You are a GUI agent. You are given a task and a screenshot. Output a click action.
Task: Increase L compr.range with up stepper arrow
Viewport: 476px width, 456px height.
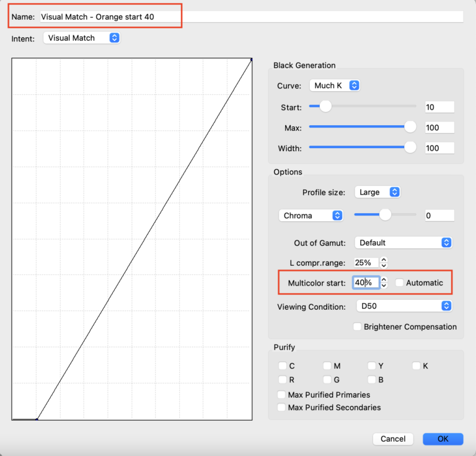click(x=384, y=260)
